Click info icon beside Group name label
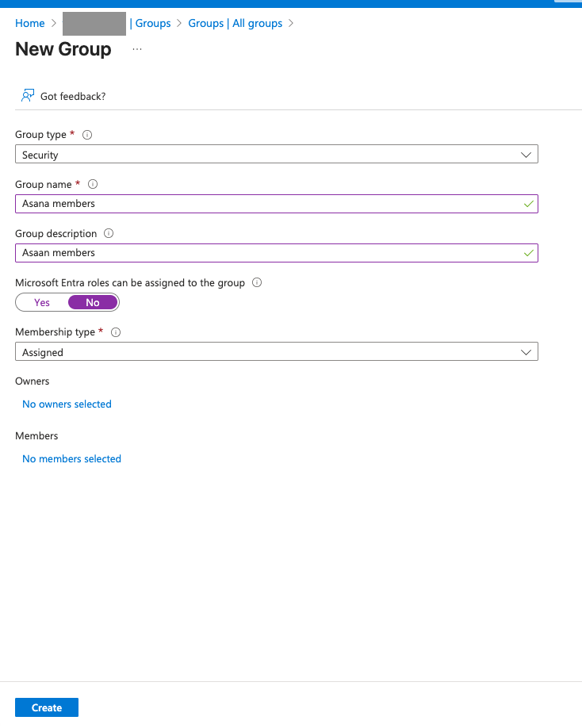The image size is (582, 728). click(x=93, y=184)
